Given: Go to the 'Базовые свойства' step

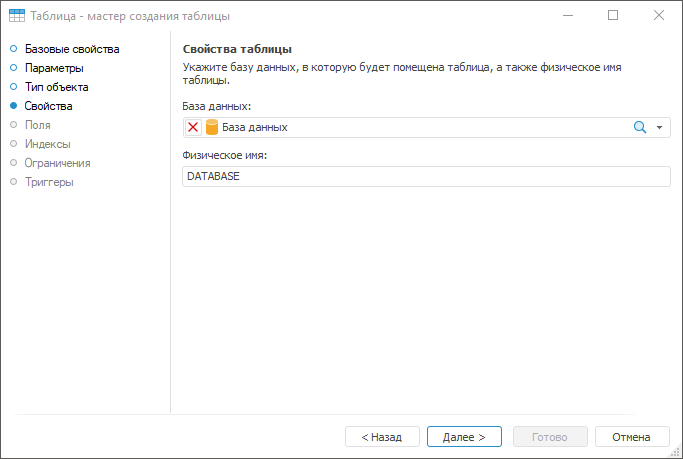Looking at the screenshot, I should [72, 49].
